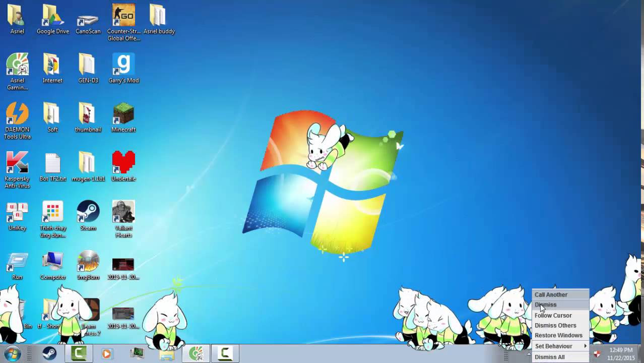Launch Undertale red heart icon

[123, 167]
